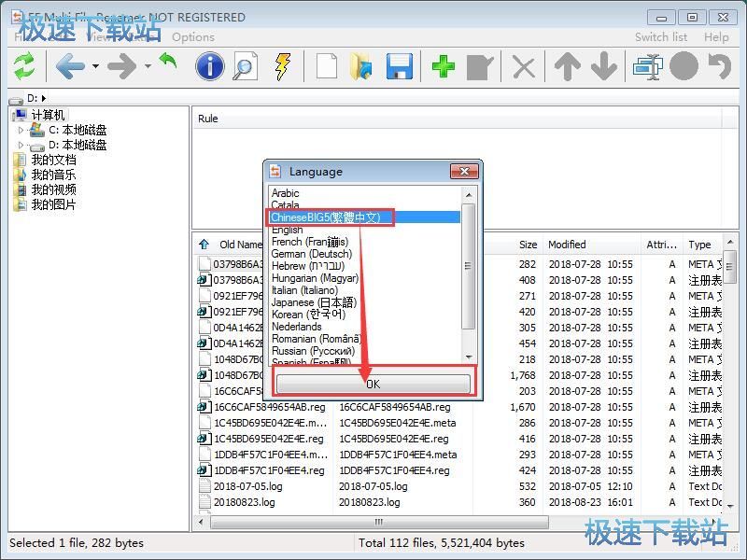Click the rename text-field icon
The height and width of the screenshot is (560, 747).
pos(648,66)
